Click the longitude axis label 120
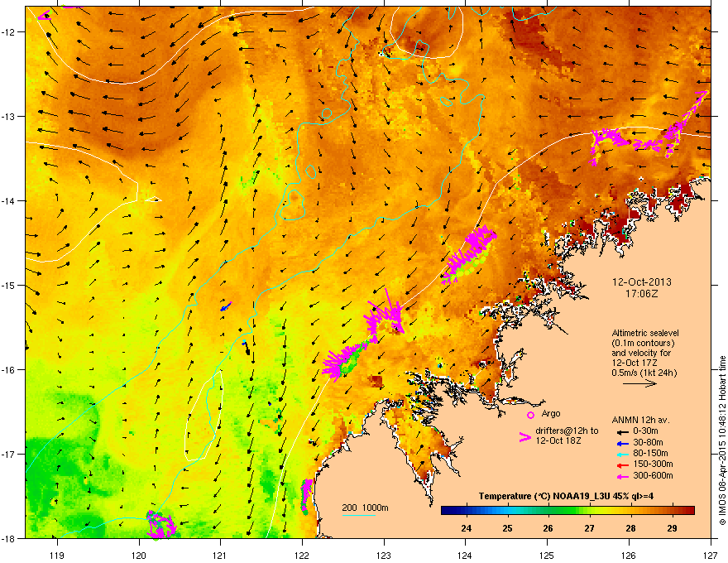The height and width of the screenshot is (563, 728). pyautogui.click(x=139, y=555)
